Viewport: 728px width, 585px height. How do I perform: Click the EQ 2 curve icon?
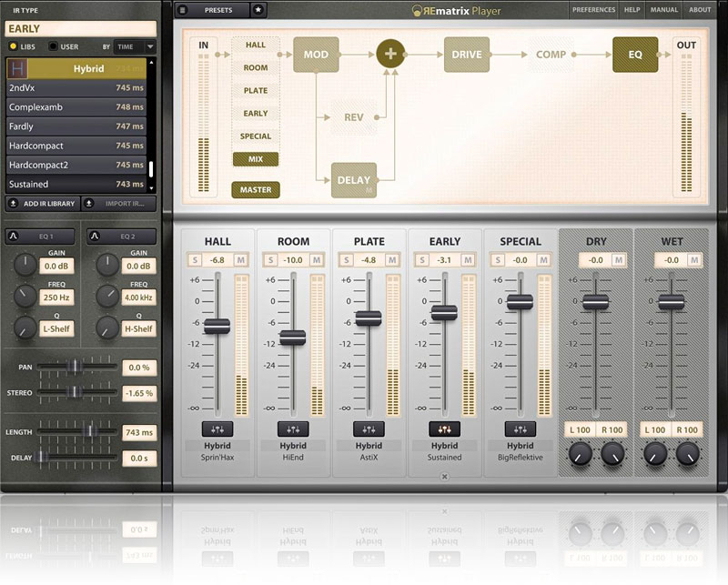click(x=96, y=237)
